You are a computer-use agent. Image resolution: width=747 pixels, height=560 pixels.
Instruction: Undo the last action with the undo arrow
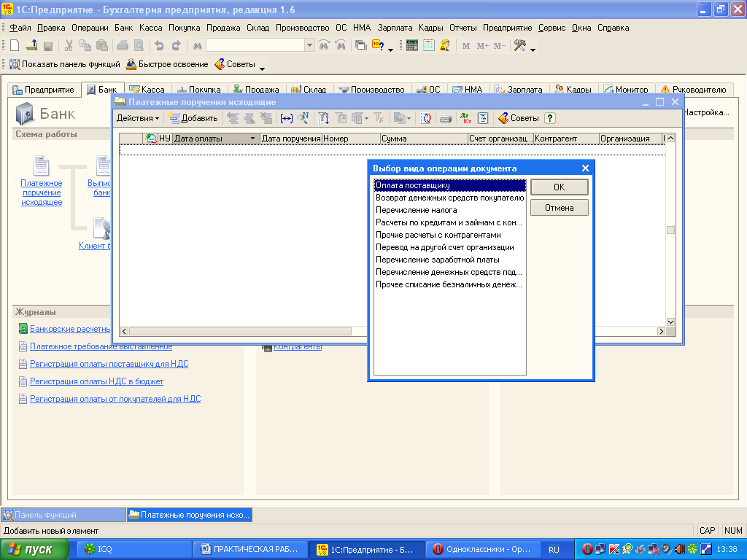[159, 45]
